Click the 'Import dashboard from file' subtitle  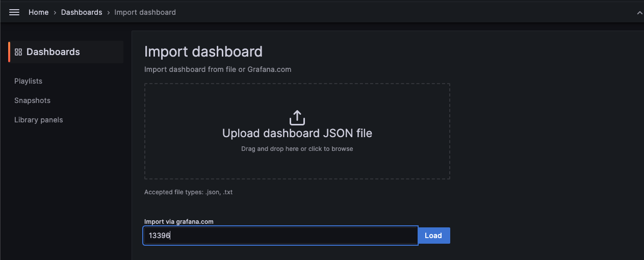(217, 69)
